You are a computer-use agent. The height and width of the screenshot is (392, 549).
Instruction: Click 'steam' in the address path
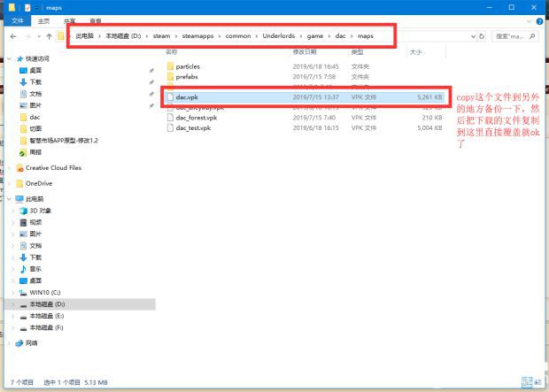[161, 36]
